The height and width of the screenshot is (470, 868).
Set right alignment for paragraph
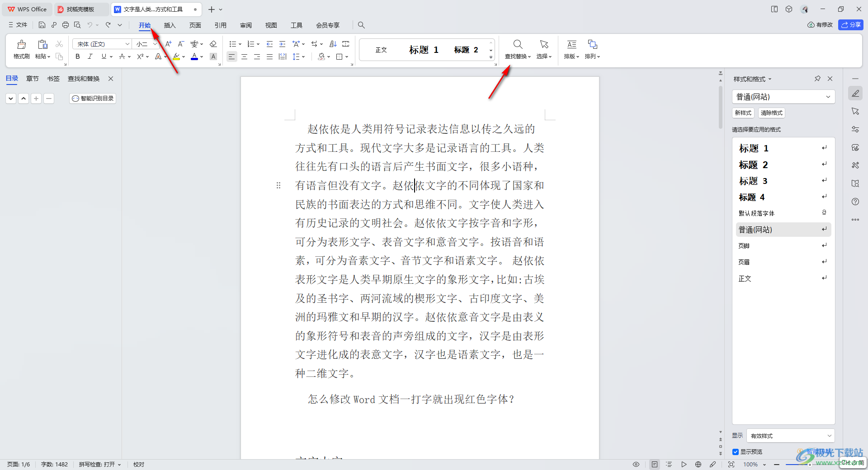(x=257, y=56)
